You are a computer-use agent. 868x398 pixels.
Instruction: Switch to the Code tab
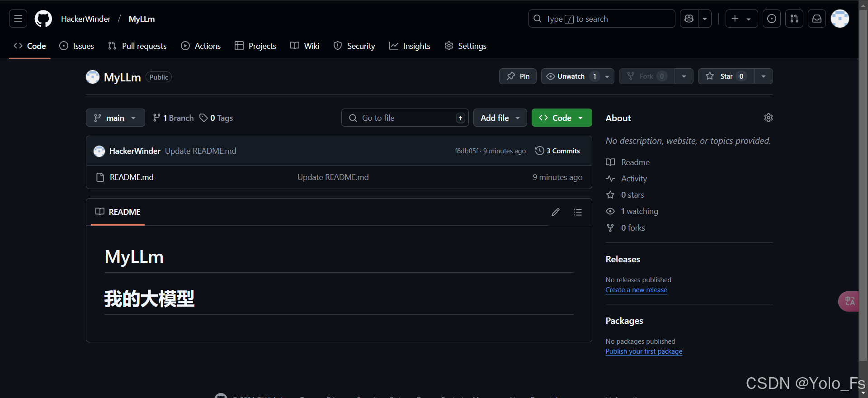[x=30, y=46]
